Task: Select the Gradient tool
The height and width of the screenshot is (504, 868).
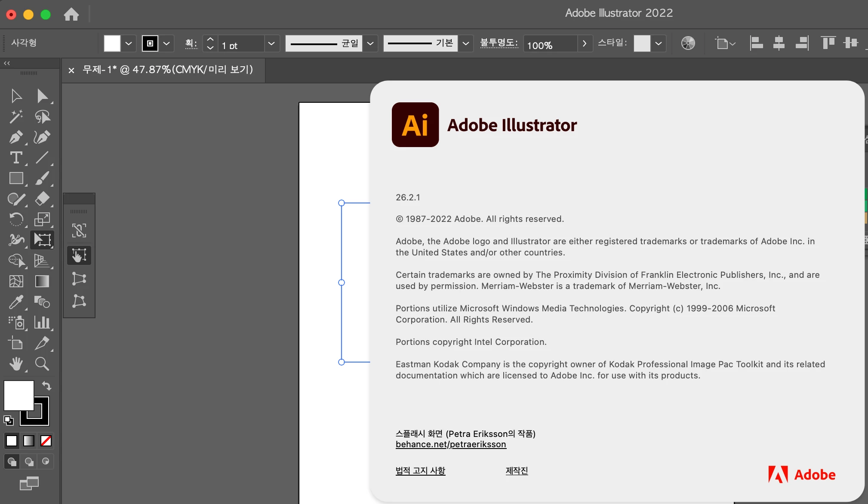Action: pyautogui.click(x=42, y=281)
